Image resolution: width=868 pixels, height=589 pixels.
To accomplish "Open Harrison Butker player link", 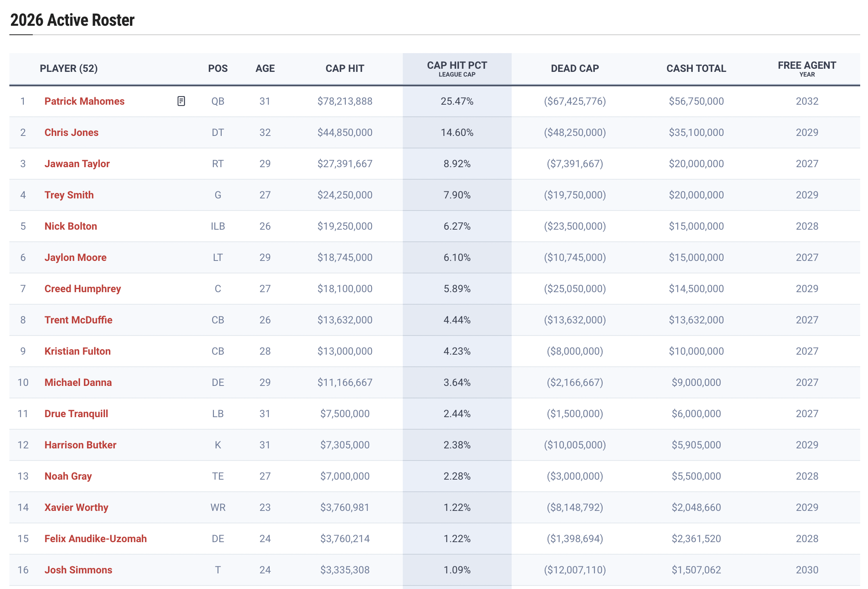I will coord(80,445).
